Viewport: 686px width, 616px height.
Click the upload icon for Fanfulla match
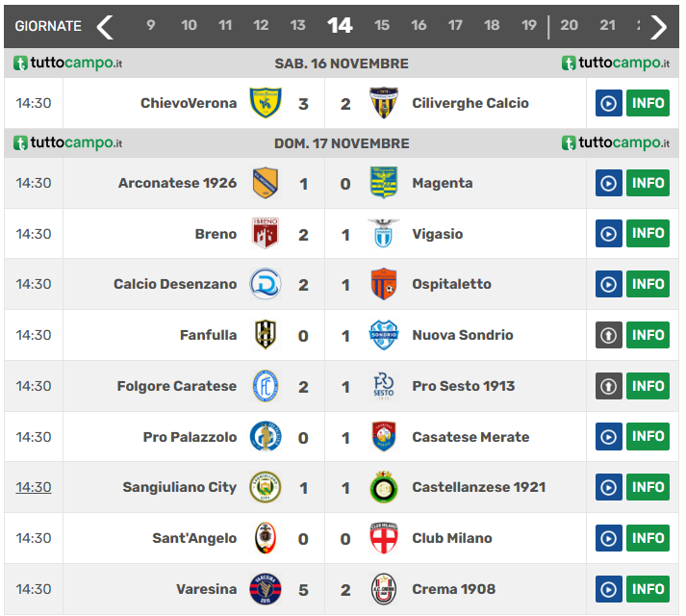(x=608, y=335)
